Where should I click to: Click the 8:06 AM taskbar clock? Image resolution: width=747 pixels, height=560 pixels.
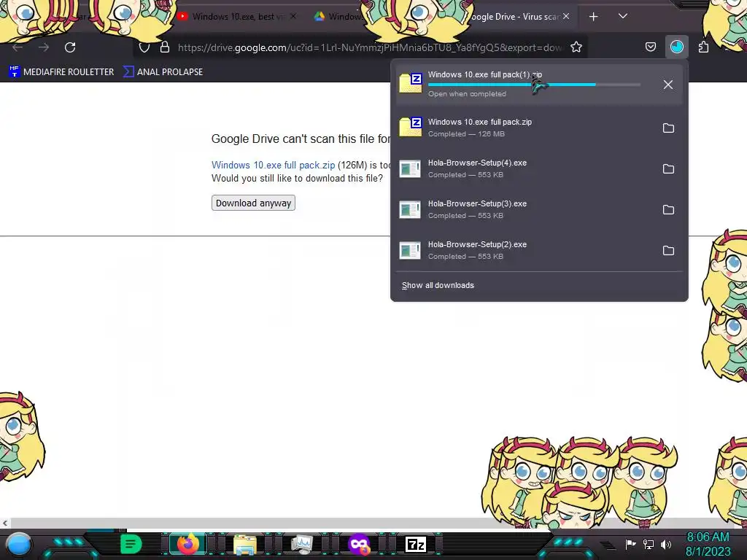(708, 544)
